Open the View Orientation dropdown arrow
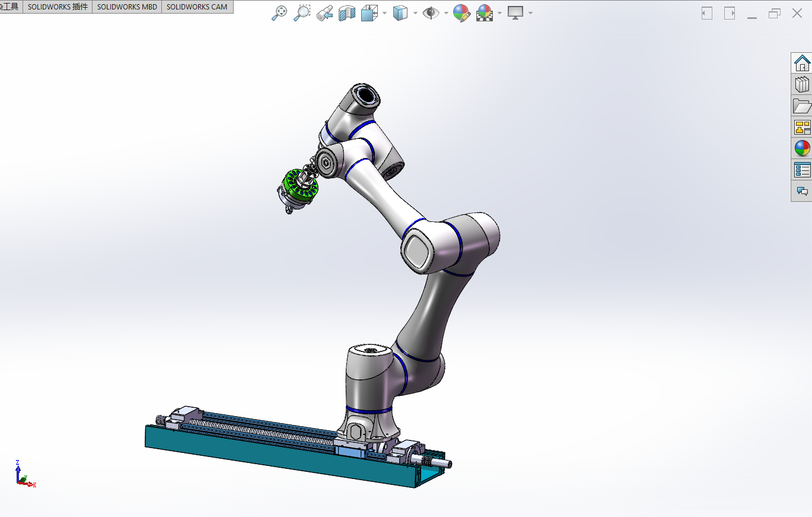 (x=385, y=13)
